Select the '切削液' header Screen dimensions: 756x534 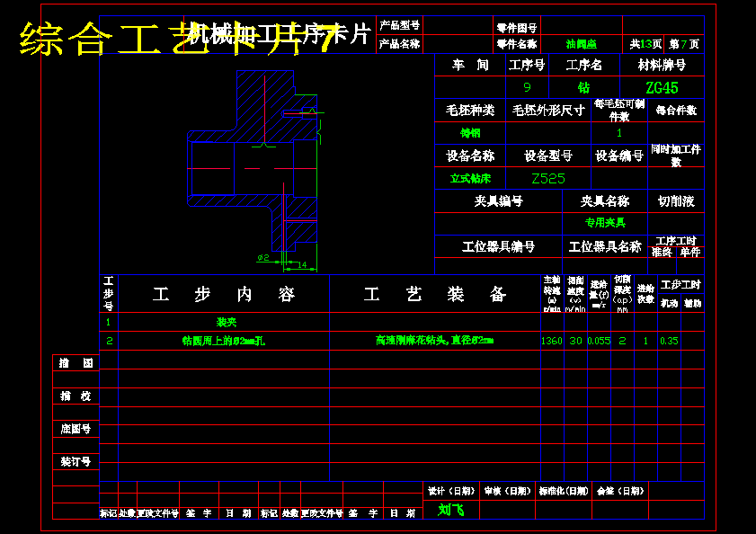click(676, 200)
